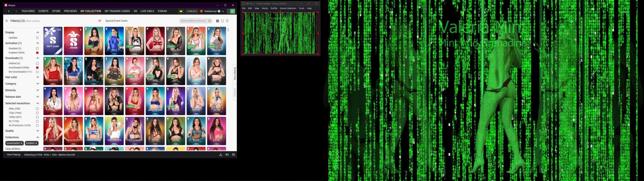Tick the Disabled (2) checkbox
This screenshot has height=181, width=644.
(x=37, y=49)
